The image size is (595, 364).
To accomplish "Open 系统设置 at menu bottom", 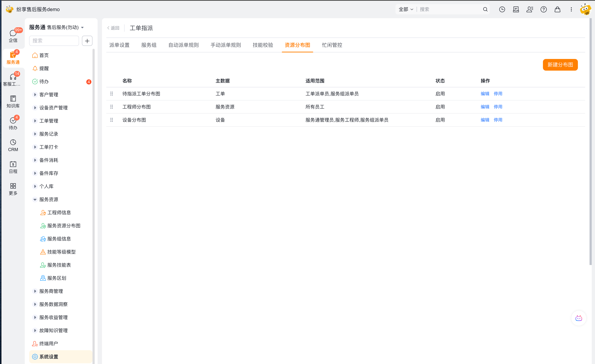I will pos(60,357).
